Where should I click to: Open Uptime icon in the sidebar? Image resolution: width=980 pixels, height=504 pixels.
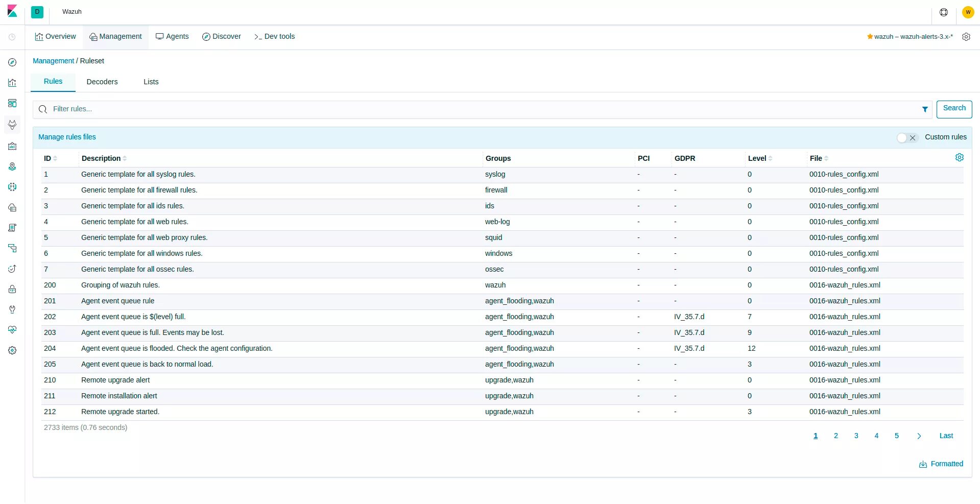[x=12, y=269]
